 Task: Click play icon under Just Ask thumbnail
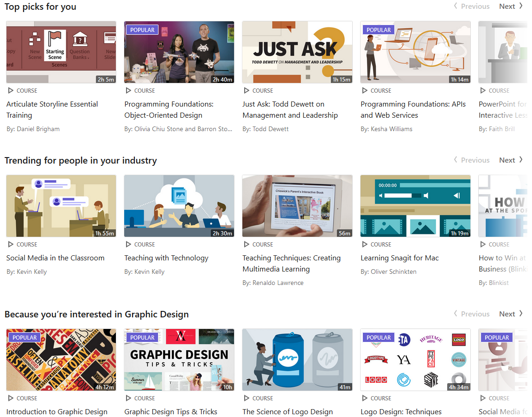[x=247, y=91]
